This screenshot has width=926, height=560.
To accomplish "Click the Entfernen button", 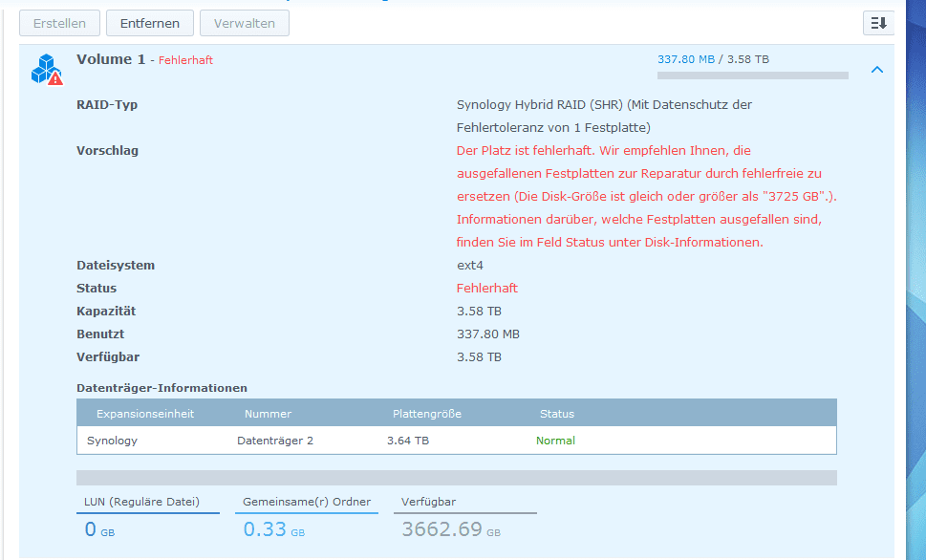I will point(150,23).
